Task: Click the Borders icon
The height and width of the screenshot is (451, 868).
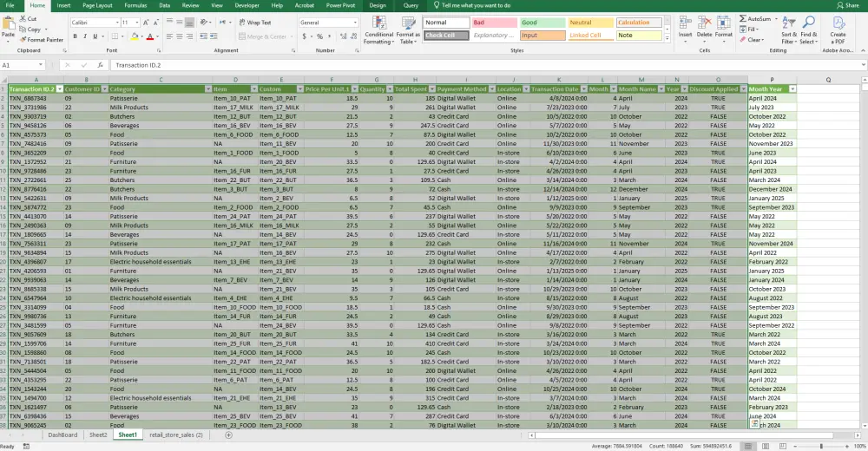Action: point(115,36)
